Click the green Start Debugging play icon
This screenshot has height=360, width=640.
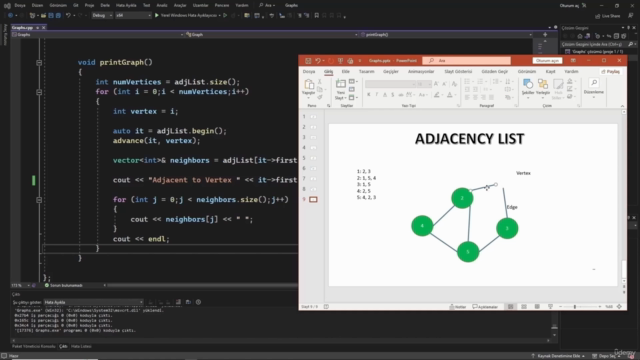[x=156, y=16]
